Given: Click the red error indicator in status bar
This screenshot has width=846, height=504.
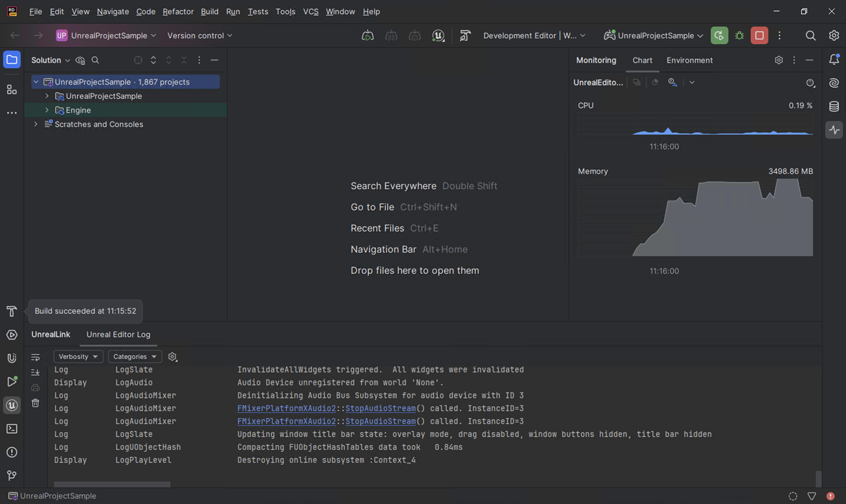Looking at the screenshot, I should tap(830, 496).
